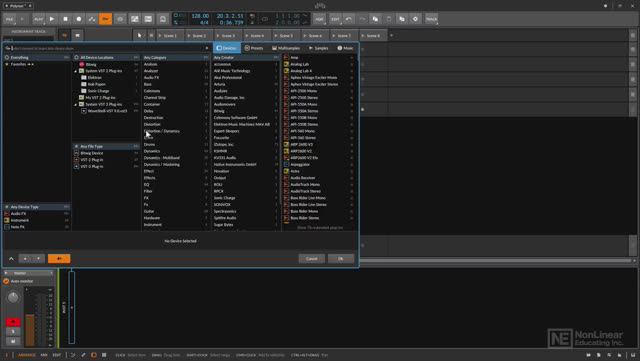Click the 4/4 time signature field

coord(204,22)
